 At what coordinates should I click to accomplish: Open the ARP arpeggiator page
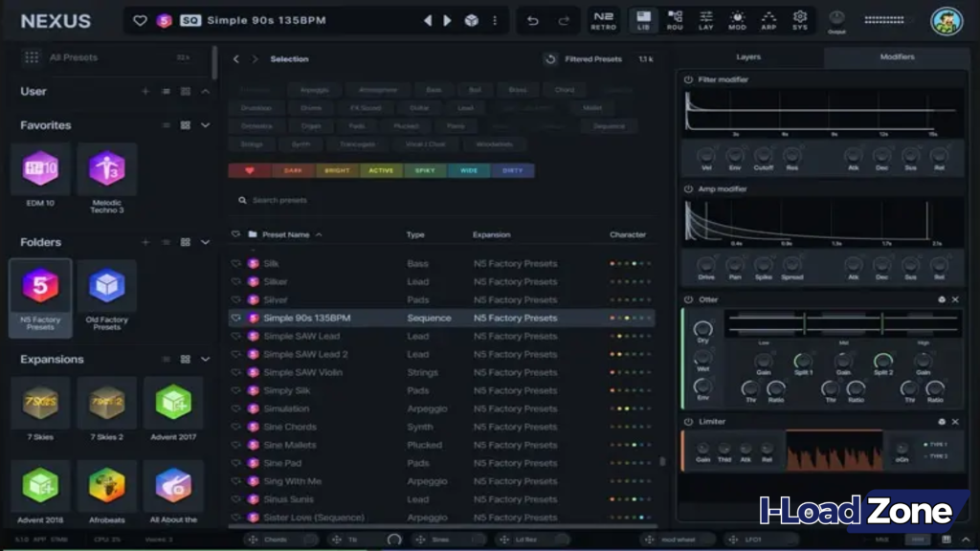click(768, 20)
